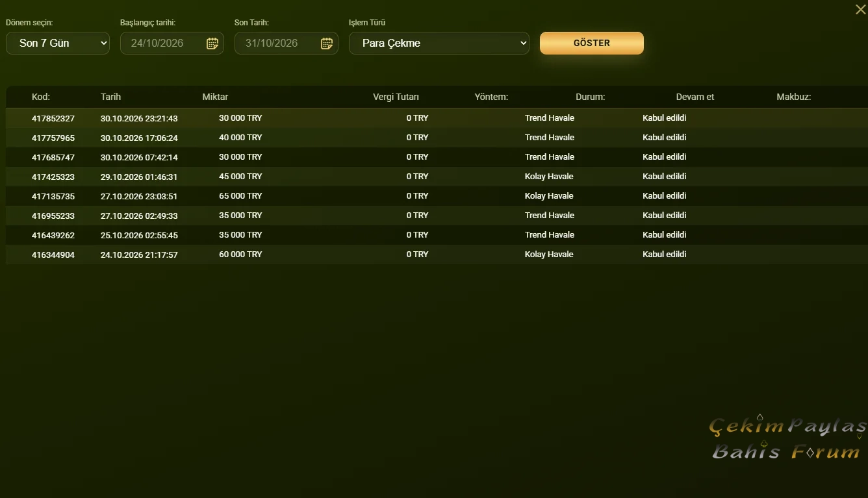Screen dimensions: 868x498
Task: Click the Durum column header
Action: pos(590,97)
